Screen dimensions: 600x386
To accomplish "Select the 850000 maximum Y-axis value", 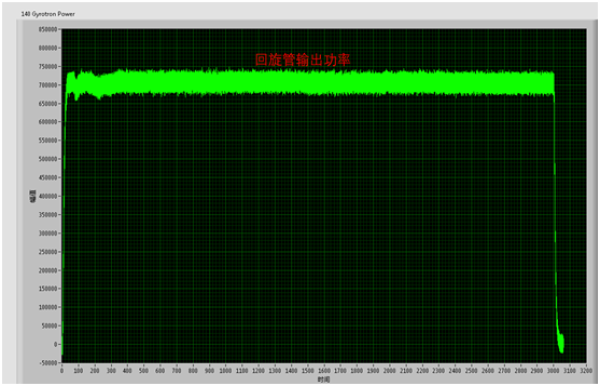I will coord(48,29).
